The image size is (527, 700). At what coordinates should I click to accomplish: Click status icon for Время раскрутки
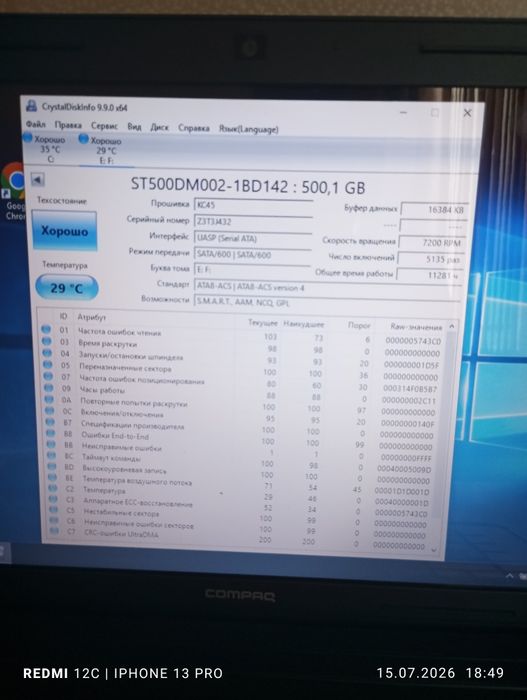[x=46, y=341]
